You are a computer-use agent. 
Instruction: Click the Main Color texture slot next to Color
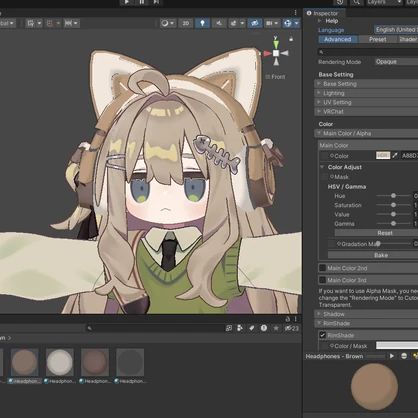[x=324, y=156]
